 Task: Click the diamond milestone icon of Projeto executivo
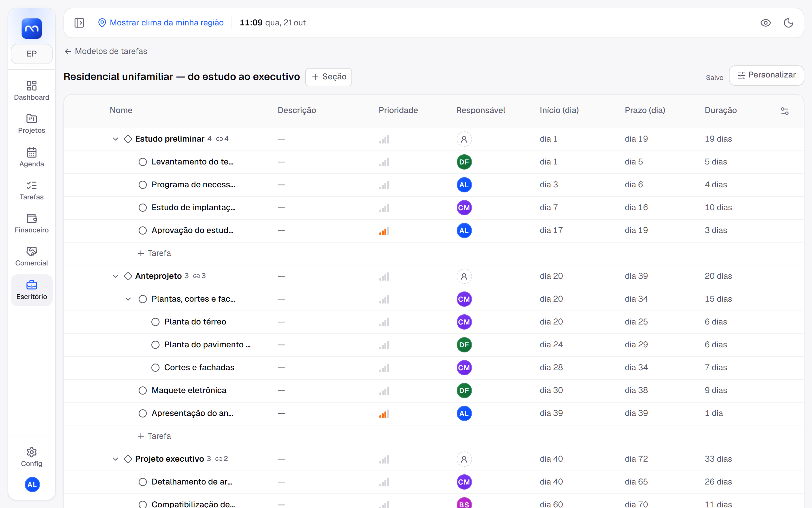click(x=128, y=459)
